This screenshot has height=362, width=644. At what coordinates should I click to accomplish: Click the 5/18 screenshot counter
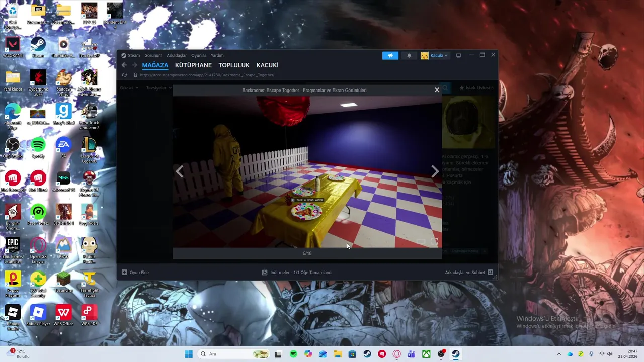307,253
